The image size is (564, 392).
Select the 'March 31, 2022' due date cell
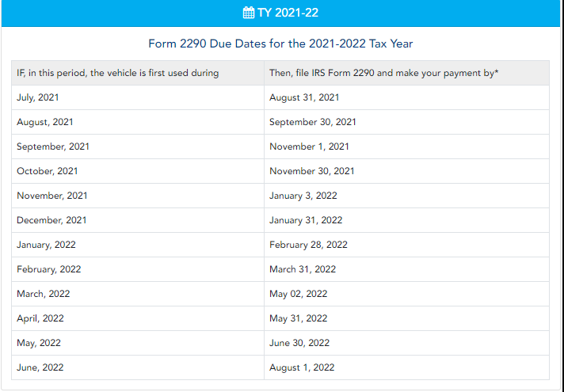point(406,269)
